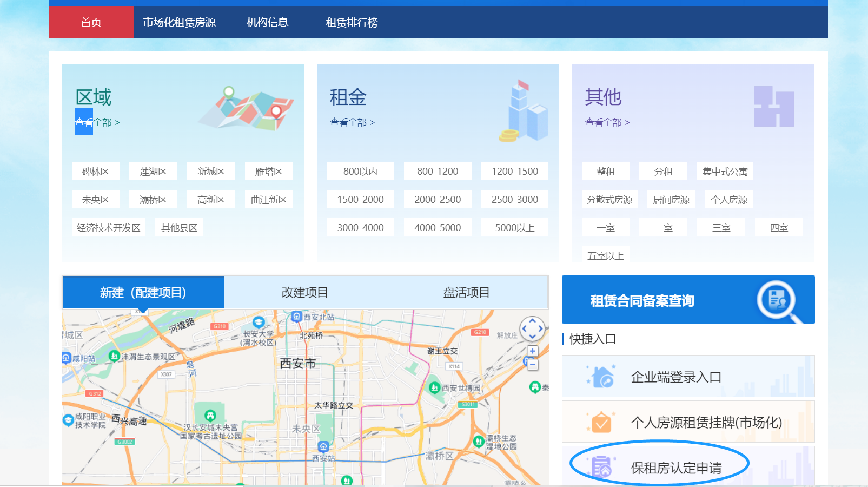Click the map zoom out minus button
Image resolution: width=868 pixels, height=487 pixels.
pos(533,365)
